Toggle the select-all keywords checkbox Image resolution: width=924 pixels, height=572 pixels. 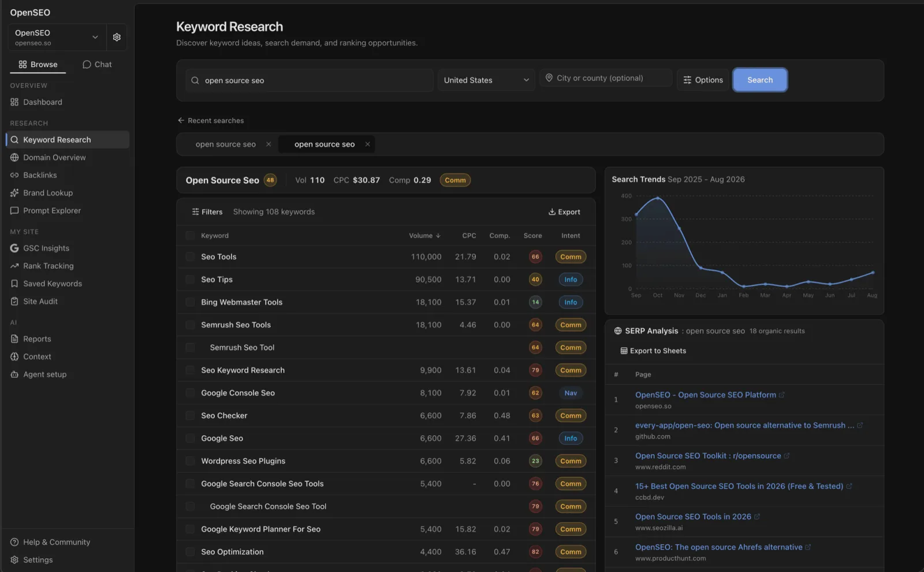(x=190, y=236)
